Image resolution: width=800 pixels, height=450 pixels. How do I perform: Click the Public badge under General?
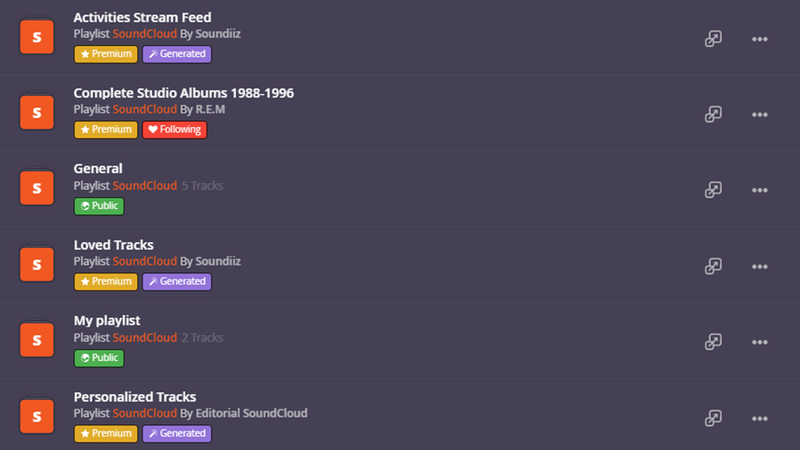[x=99, y=206]
